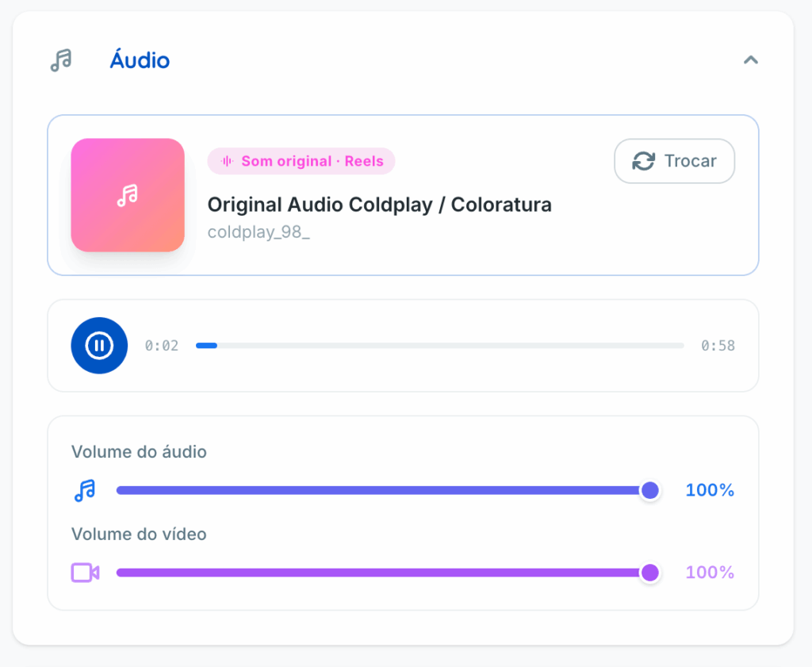Click the waveform icon in Som original badge

click(227, 161)
